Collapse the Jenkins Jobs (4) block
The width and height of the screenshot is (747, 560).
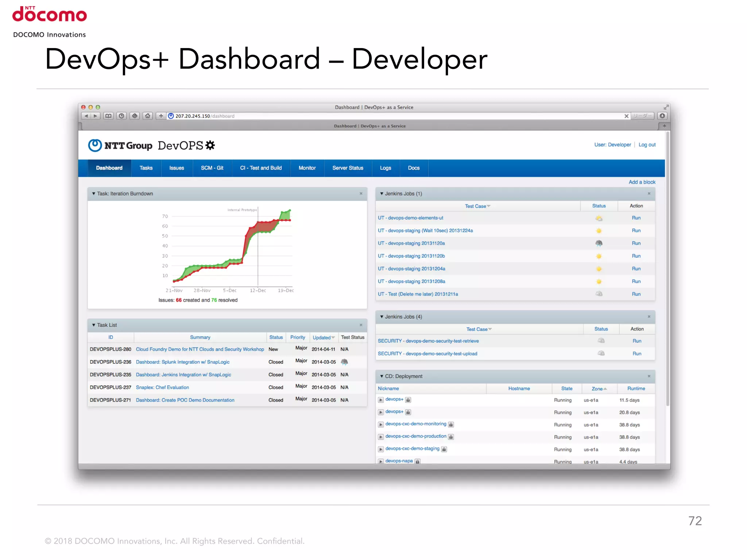click(382, 316)
